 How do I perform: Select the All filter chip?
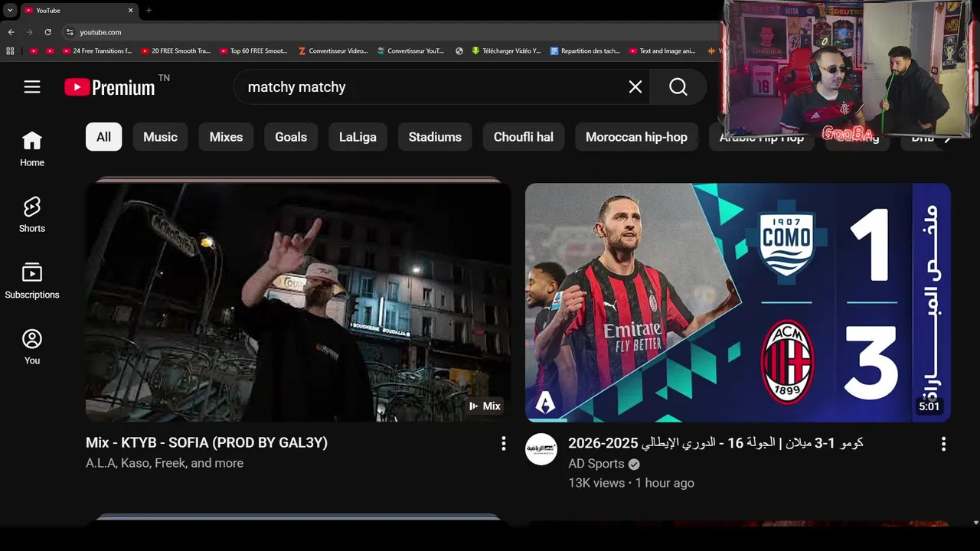click(103, 137)
